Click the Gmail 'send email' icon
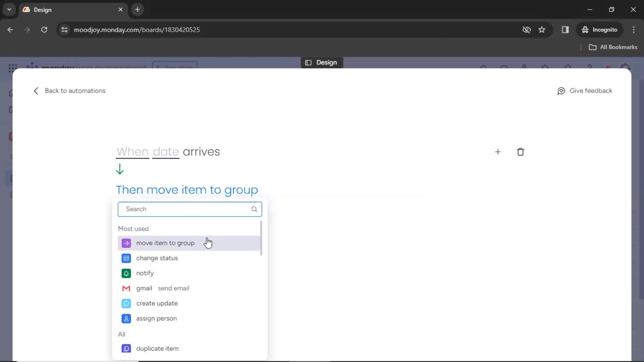 point(126,288)
